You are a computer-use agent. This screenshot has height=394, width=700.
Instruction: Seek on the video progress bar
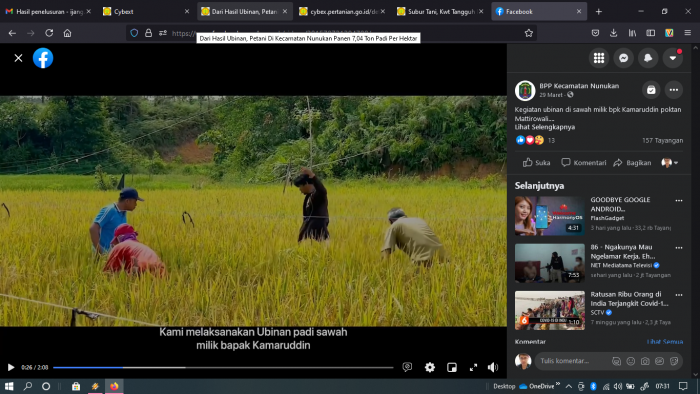click(x=223, y=368)
